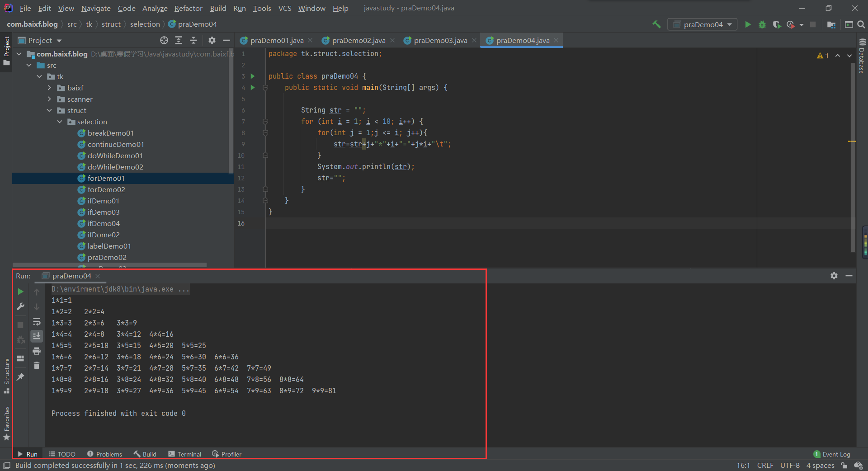Click the run gutter arrow beside class praDemo04
The width and height of the screenshot is (868, 471).
[x=253, y=76]
